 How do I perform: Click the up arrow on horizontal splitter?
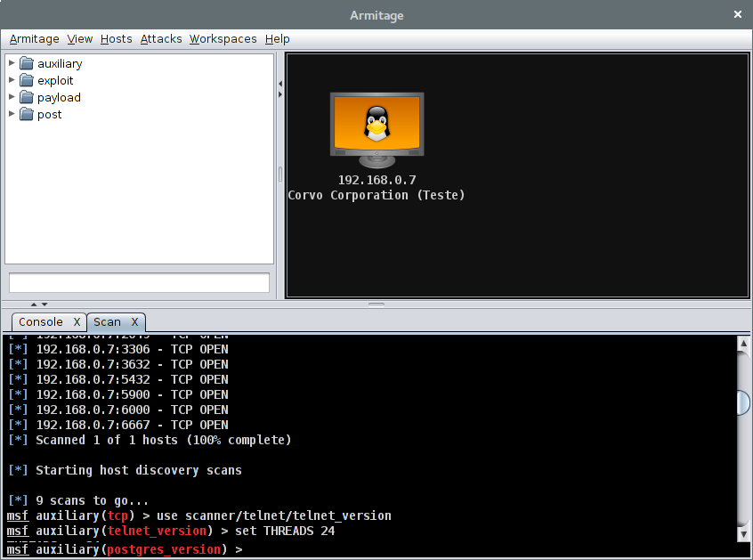pos(34,304)
